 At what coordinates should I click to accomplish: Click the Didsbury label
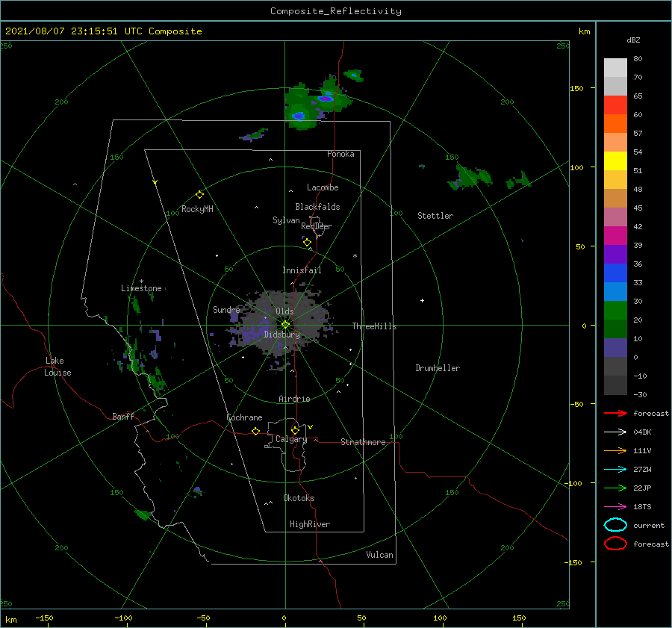[x=281, y=335]
